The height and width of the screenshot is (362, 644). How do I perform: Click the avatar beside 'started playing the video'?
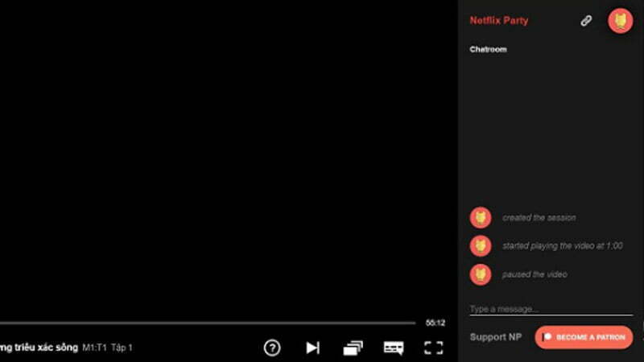pos(481,246)
